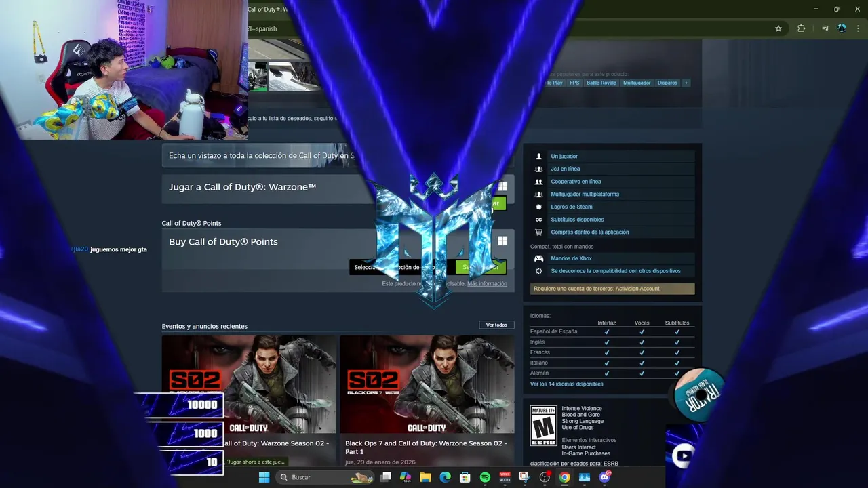Click the 'Requiere una cuenta de terceros' notice

(x=612, y=289)
